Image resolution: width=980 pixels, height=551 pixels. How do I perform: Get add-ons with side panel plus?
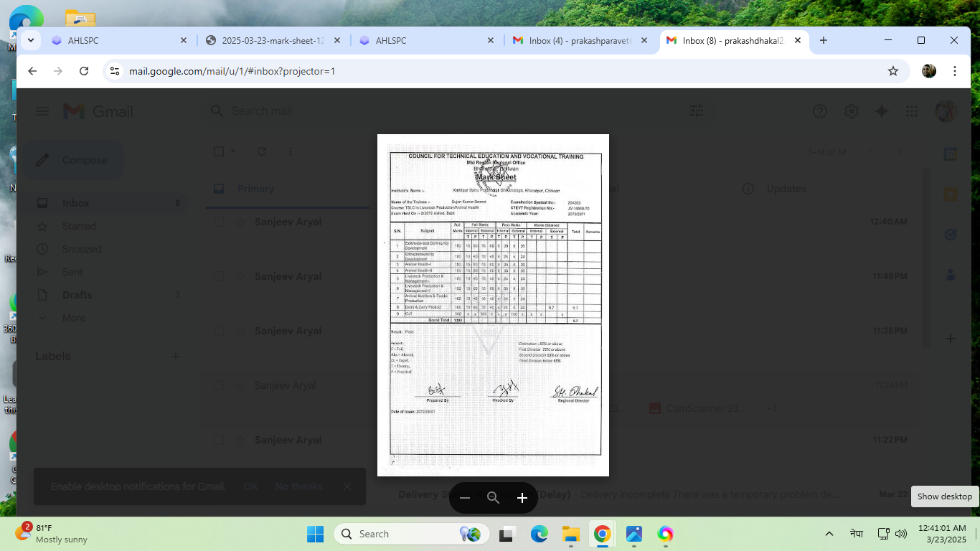(951, 338)
